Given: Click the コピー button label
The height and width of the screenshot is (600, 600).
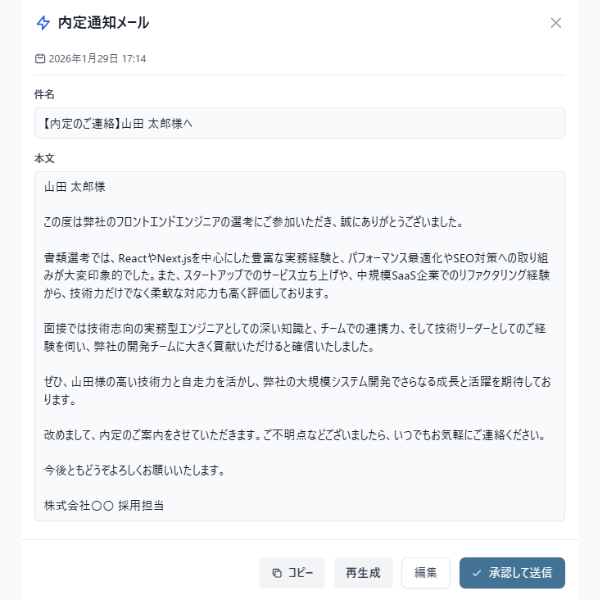Looking at the screenshot, I should [300, 573].
